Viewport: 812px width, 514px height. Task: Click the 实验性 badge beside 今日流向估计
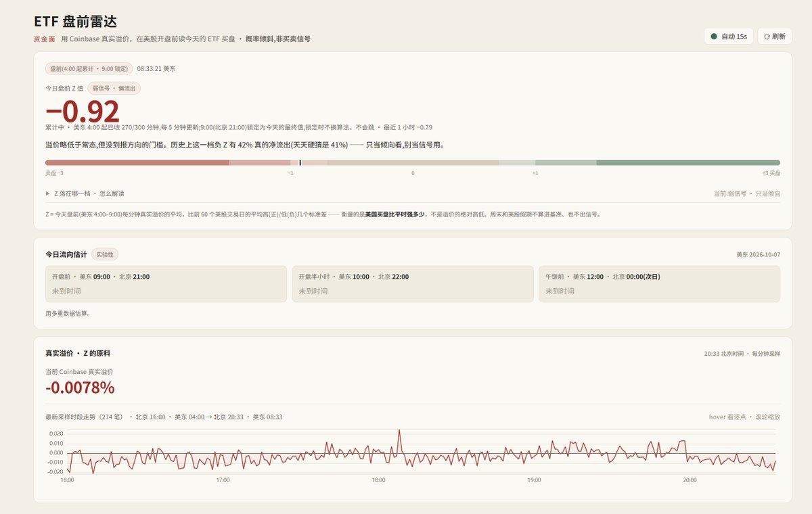[x=106, y=254]
